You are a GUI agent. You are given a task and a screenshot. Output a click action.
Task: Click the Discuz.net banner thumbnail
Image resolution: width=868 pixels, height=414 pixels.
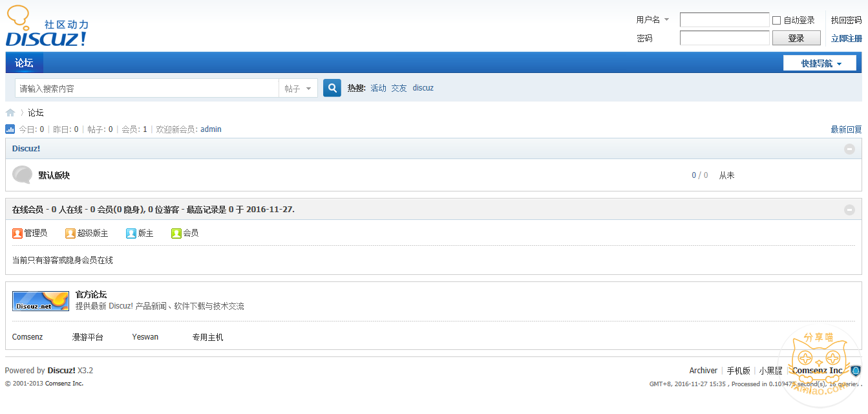[41, 301]
